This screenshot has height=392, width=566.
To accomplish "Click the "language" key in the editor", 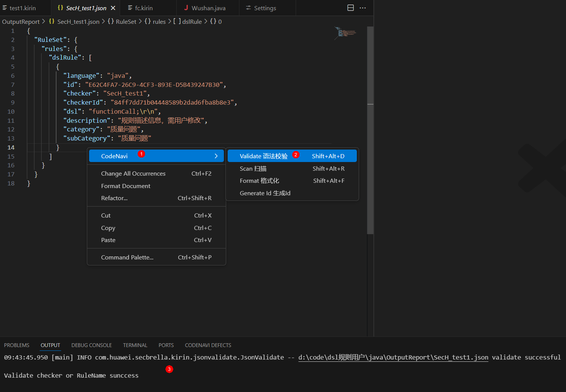I will (82, 76).
